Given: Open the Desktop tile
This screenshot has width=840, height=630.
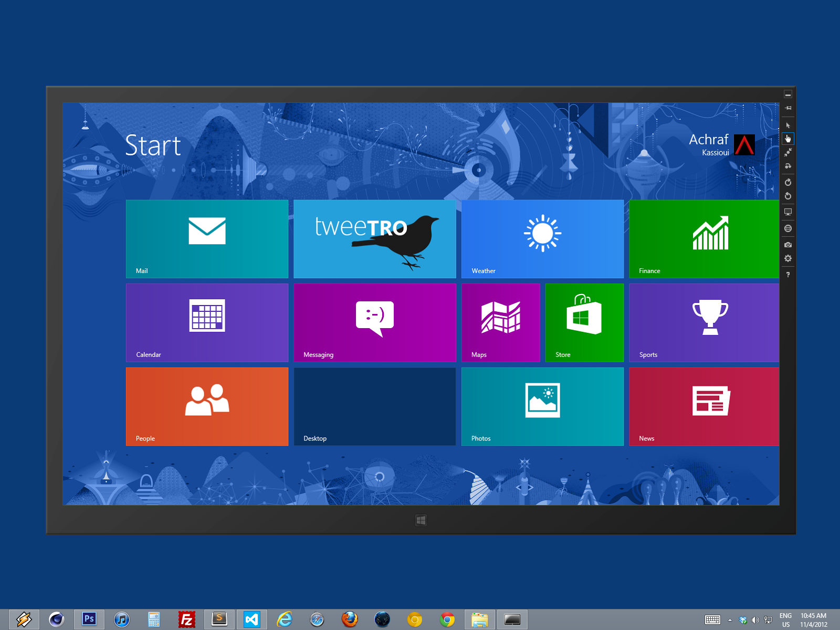Looking at the screenshot, I should 375,407.
